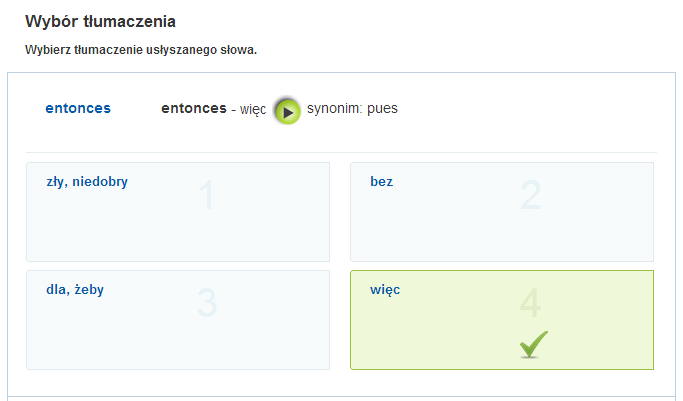The height and width of the screenshot is (401, 683).
Task: Click the faded number 3 watermark
Action: point(207,304)
